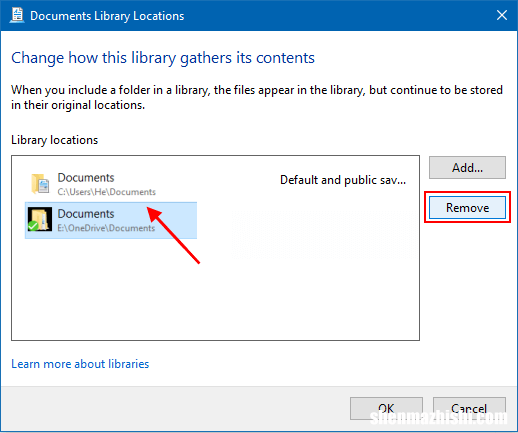Select the folder icon for C:\Users\He\Documents
The height and width of the screenshot is (433, 518).
[x=40, y=184]
